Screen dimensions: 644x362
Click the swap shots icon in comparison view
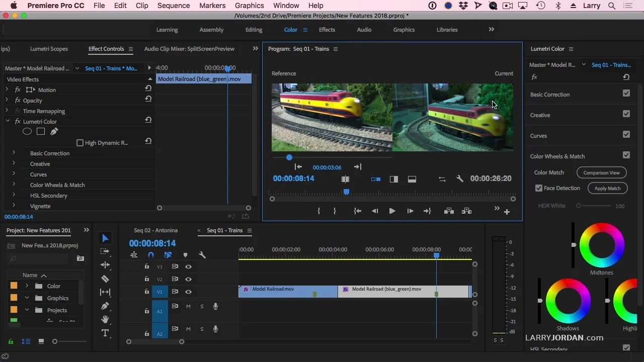pos(442,179)
